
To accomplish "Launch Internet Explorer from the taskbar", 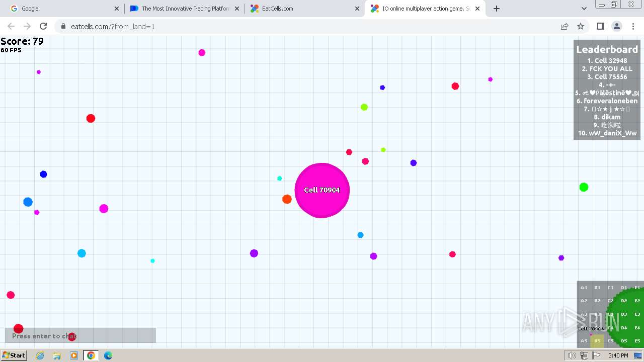I will 40,355.
